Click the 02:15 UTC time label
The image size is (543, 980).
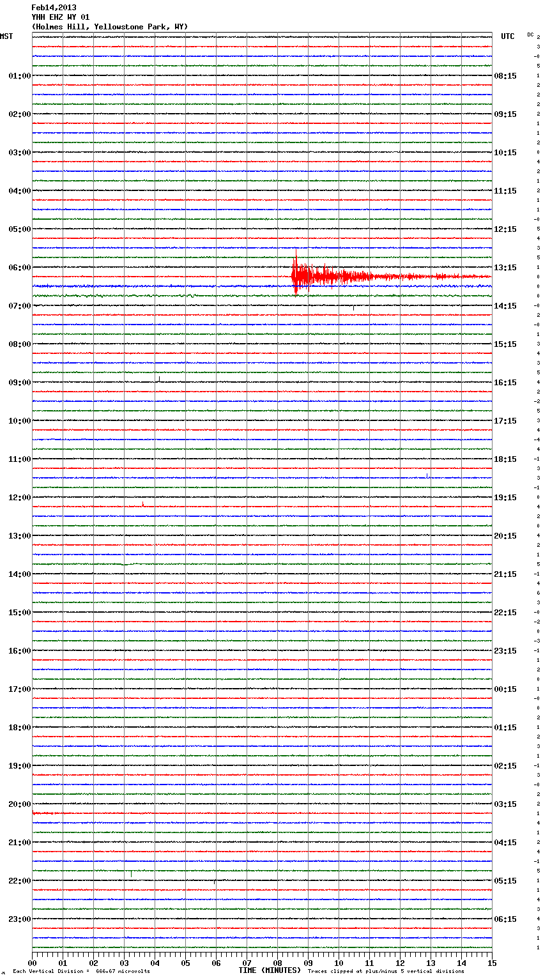(505, 766)
